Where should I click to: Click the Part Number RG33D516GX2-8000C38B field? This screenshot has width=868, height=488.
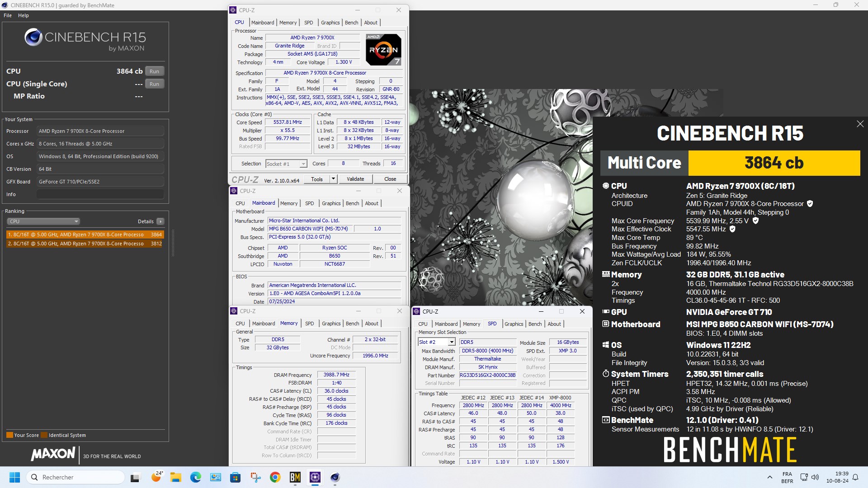pyautogui.click(x=488, y=375)
